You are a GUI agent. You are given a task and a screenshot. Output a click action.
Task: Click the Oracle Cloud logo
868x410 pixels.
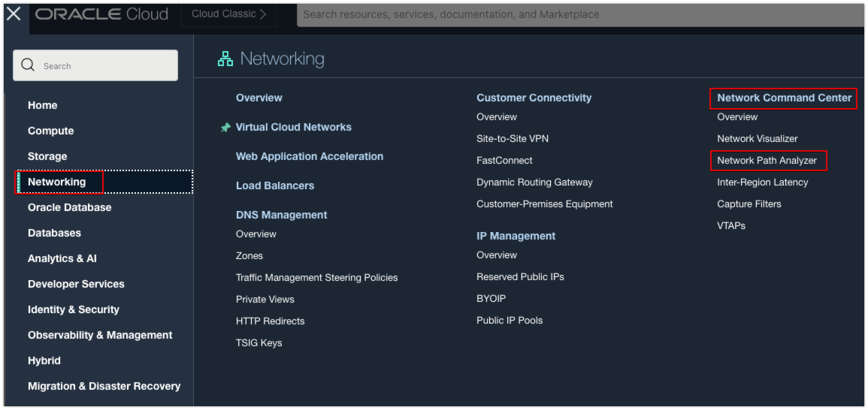(x=101, y=14)
